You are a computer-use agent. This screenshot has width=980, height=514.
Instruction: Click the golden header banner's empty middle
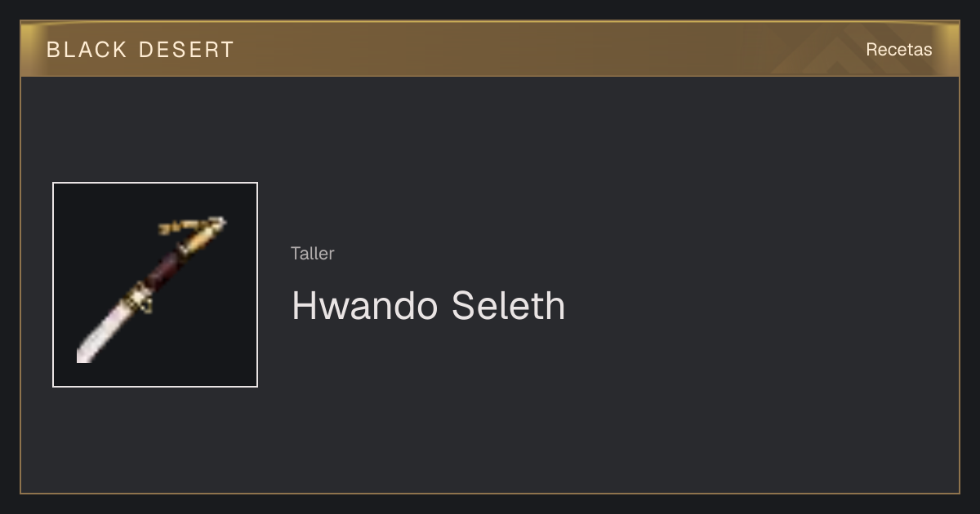click(x=506, y=49)
